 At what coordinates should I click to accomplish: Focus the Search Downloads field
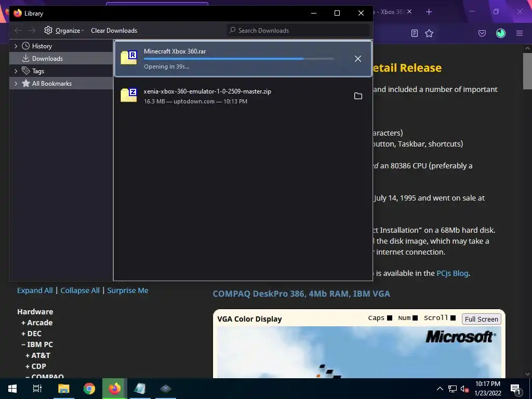[299, 31]
